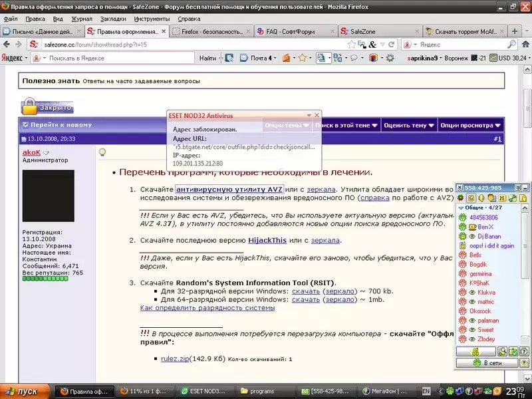The image size is (532, 399).
Task: Open the USD 30,24 currency rate informer
Action: click(x=508, y=58)
